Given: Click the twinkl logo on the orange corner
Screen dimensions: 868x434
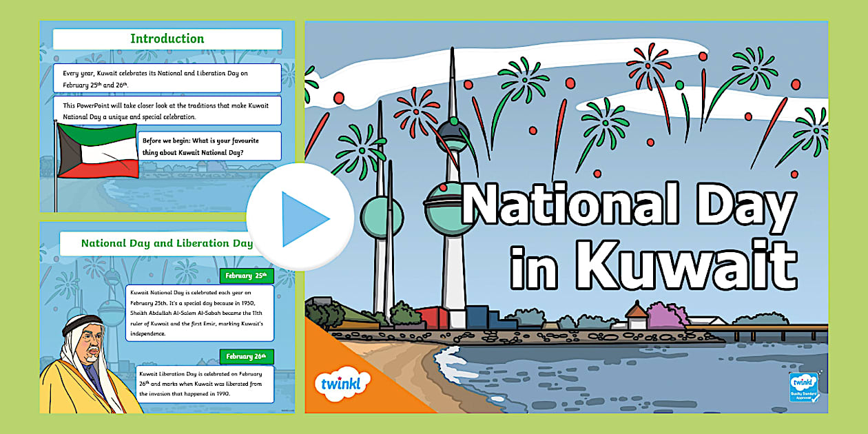Looking at the screenshot, I should click(x=342, y=383).
